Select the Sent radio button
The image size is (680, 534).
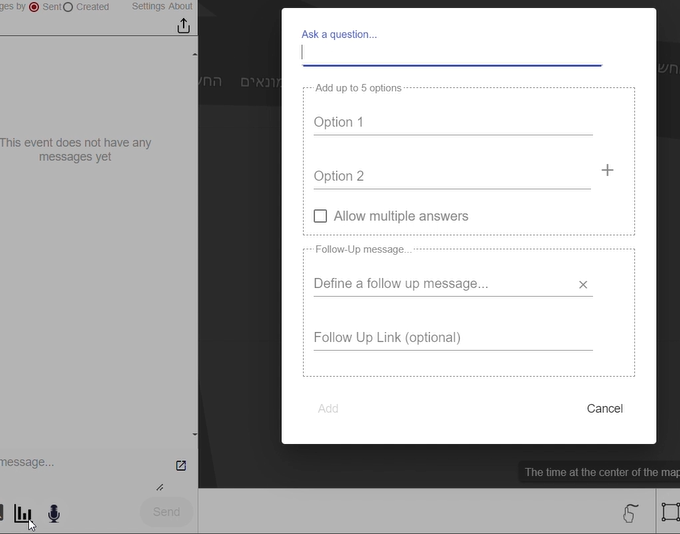coord(34,7)
